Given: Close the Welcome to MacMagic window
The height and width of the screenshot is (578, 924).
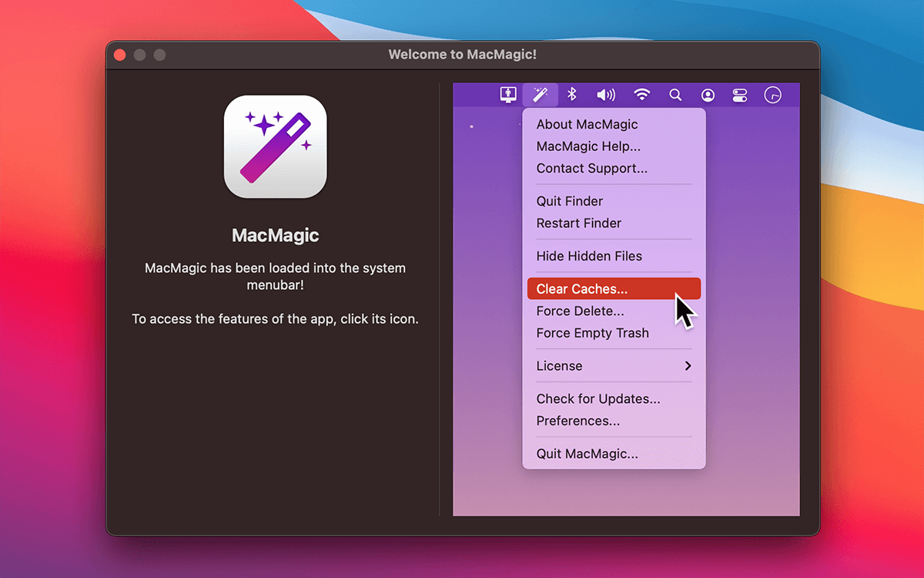Looking at the screenshot, I should pyautogui.click(x=119, y=55).
